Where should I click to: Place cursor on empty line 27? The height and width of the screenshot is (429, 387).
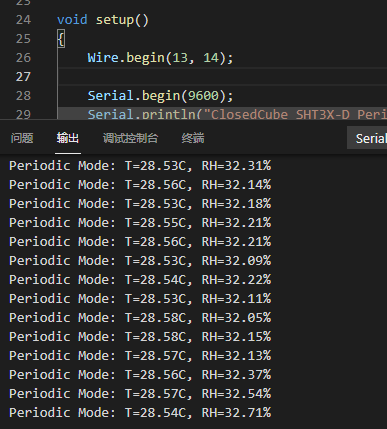pyautogui.click(x=222, y=77)
